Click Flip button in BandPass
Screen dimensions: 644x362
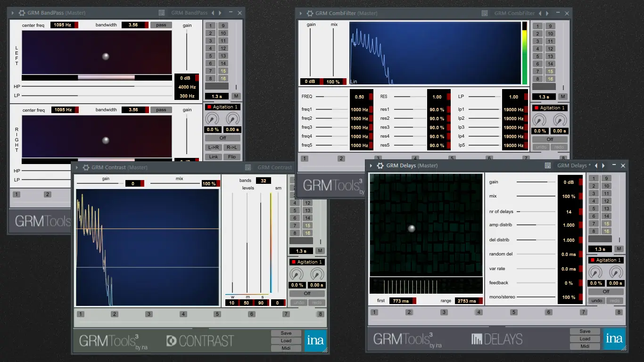231,157
